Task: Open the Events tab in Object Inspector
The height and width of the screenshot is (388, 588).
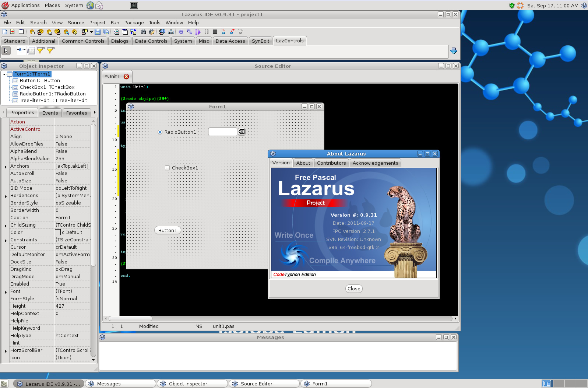Action: point(50,113)
